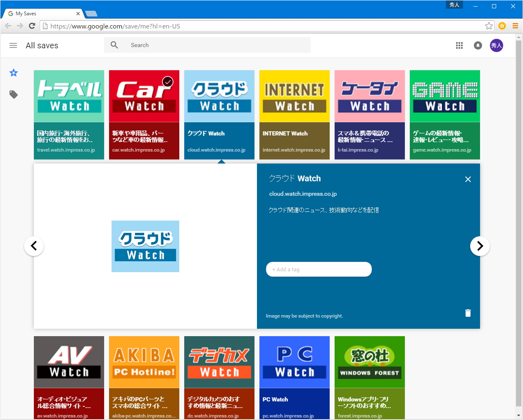Delete the クラウド Watch save via trash icon
The image size is (523, 420).
[x=468, y=313]
